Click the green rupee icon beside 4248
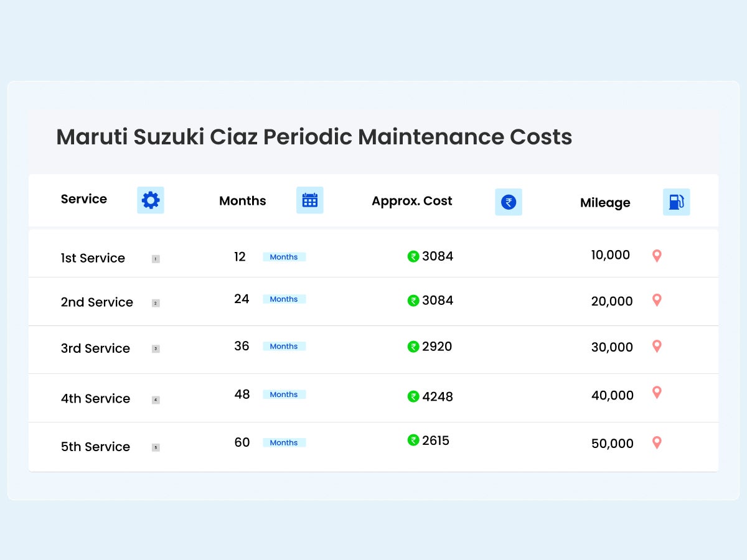This screenshot has height=560, width=747. point(413,397)
